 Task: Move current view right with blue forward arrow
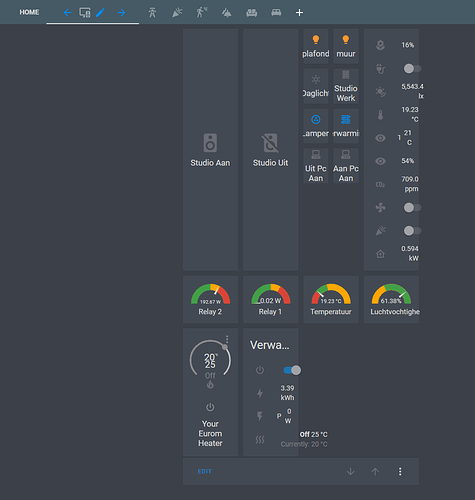click(121, 13)
